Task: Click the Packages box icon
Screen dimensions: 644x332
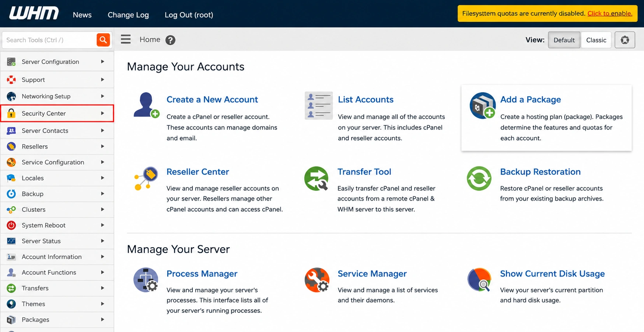Action: [11, 320]
